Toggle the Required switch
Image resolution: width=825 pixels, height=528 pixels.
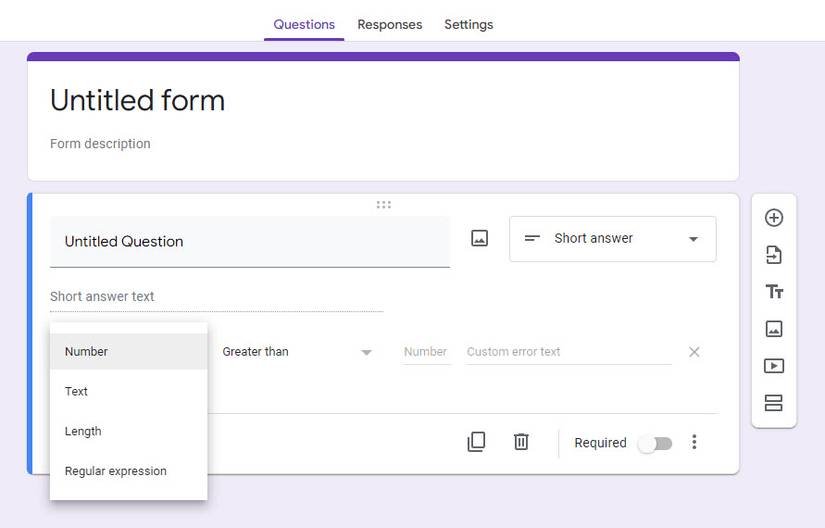tap(656, 443)
